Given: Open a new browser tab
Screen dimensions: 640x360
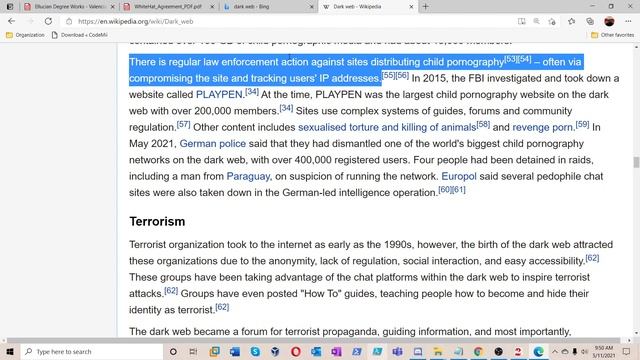Looking at the screenshot, I should 425,7.
